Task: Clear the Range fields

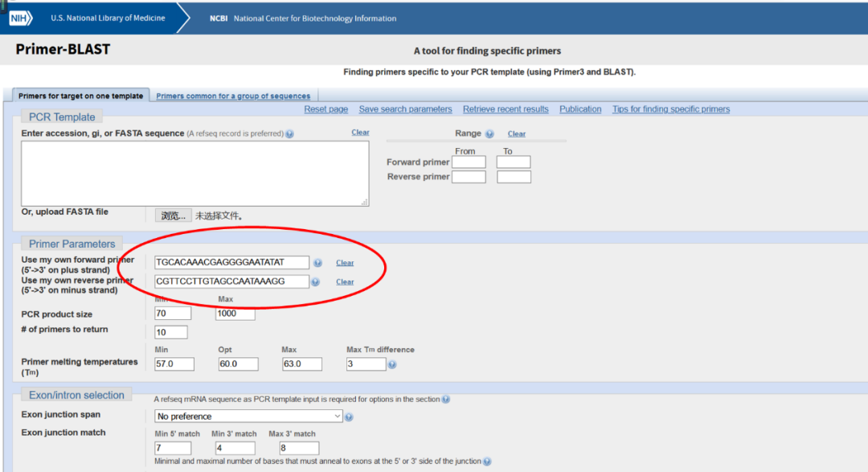Action: click(517, 134)
